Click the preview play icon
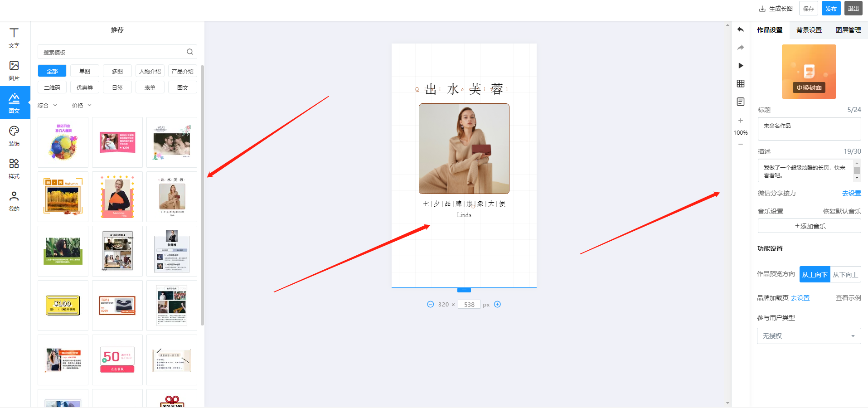868x408 pixels. pos(741,66)
